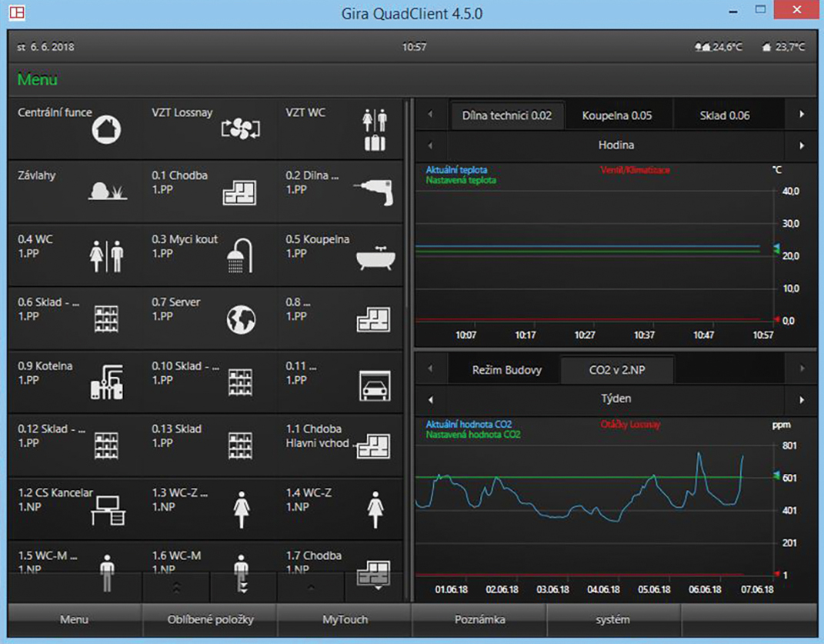Open 1.2 CS Kancelar desk icon
The image size is (824, 644).
click(108, 510)
